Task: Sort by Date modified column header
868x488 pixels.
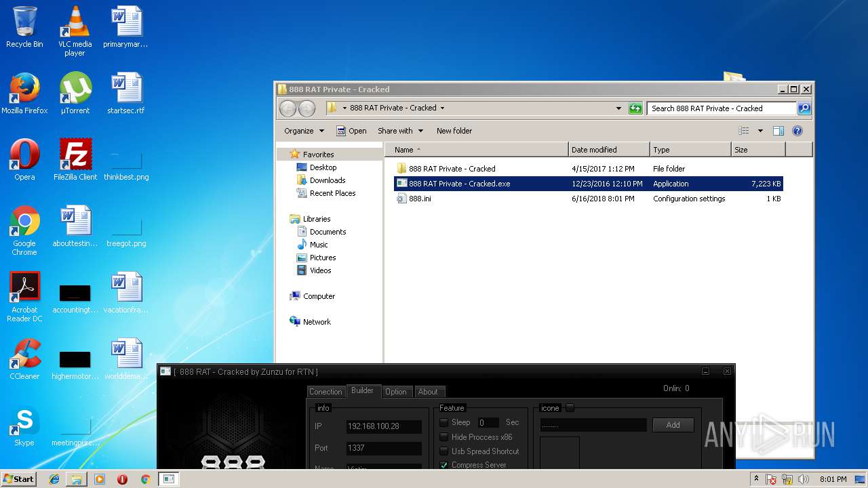Action: click(609, 150)
